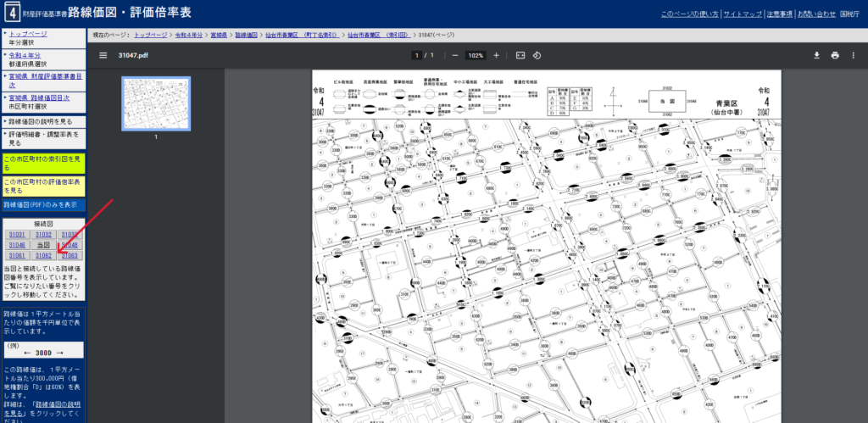Print the PDF document
The image size is (868, 423).
(x=835, y=55)
